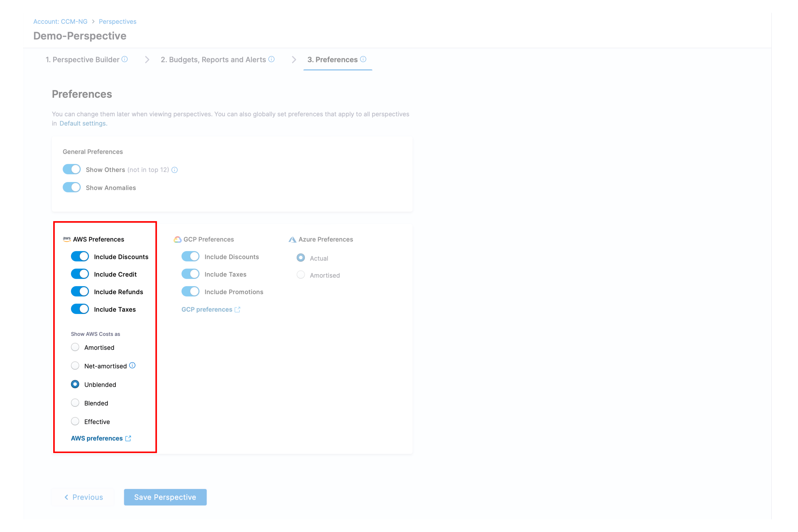Open the Default settings link

click(x=83, y=124)
